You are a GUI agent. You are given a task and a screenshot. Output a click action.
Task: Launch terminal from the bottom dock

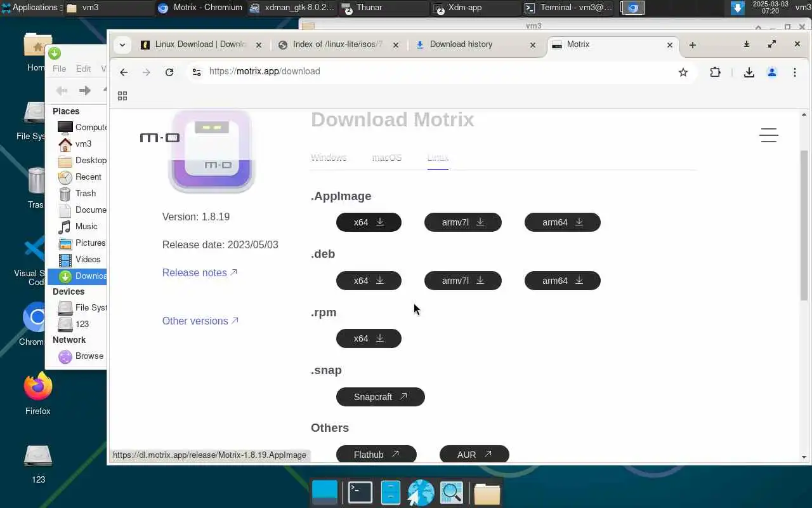click(360, 493)
